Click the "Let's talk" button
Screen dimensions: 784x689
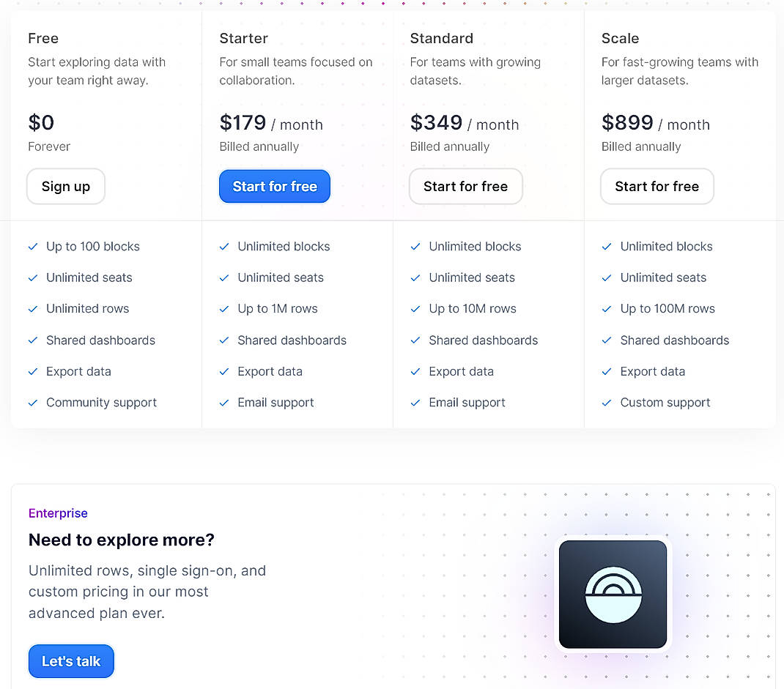71,661
